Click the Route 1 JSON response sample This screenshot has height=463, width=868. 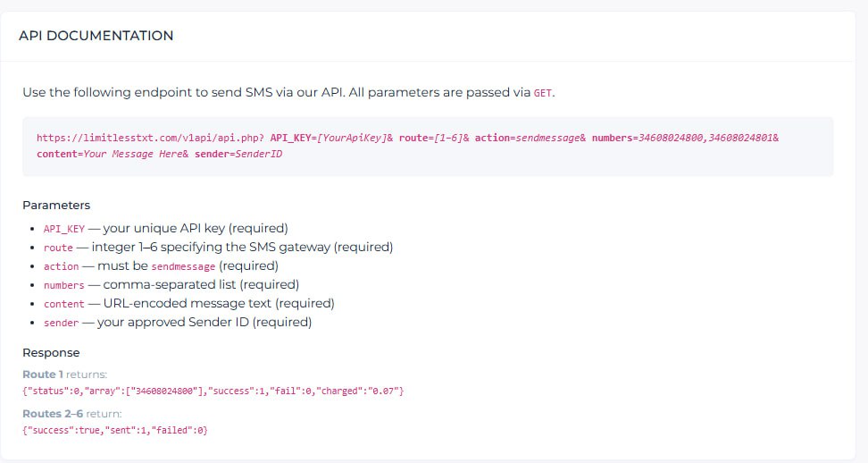click(213, 391)
